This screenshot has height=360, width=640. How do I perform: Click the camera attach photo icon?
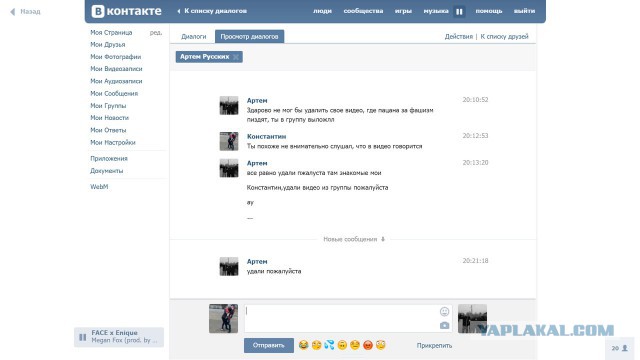click(444, 325)
